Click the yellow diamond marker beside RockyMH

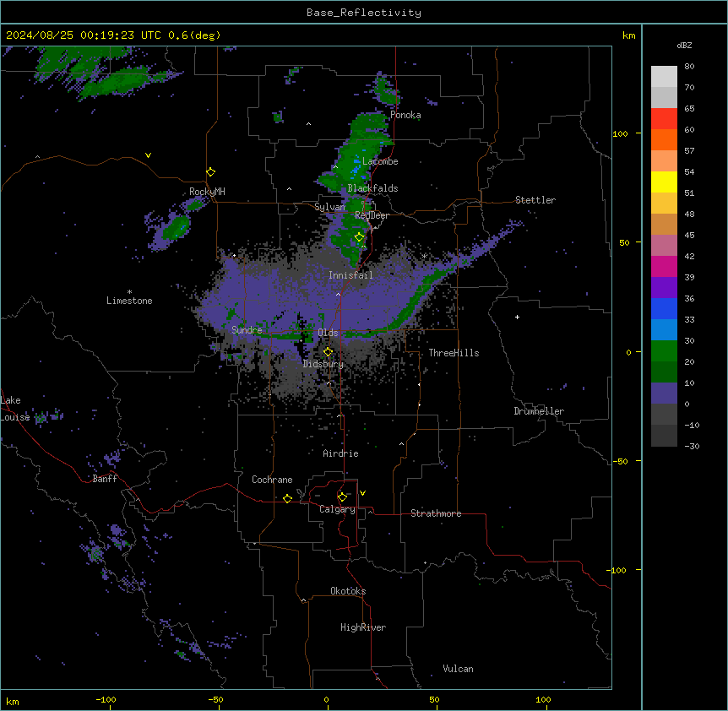[210, 172]
